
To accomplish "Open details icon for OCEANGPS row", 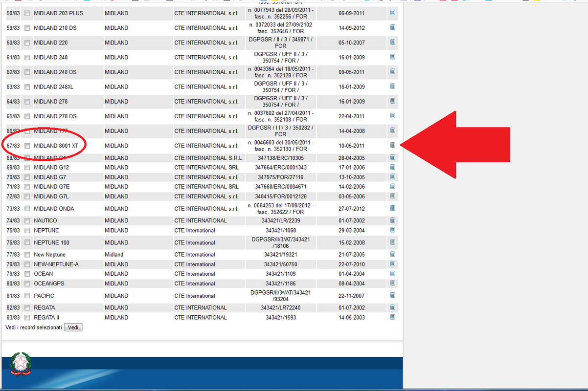I will [x=392, y=283].
